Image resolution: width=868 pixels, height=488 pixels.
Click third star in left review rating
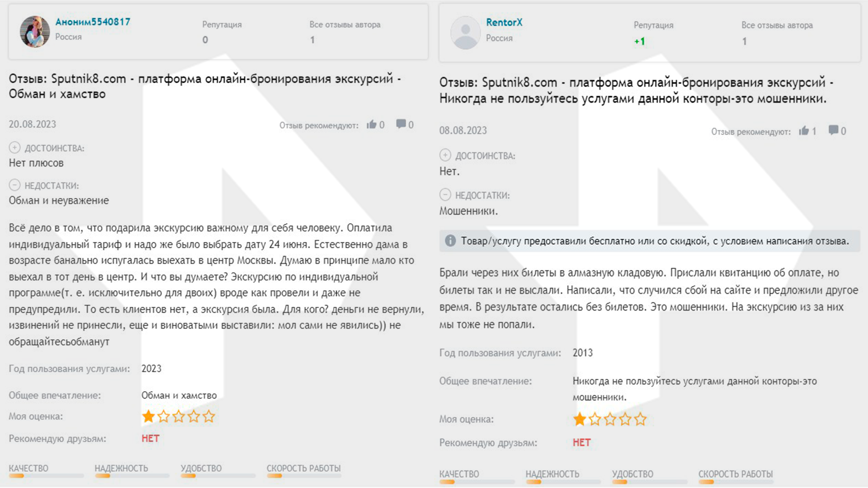179,416
